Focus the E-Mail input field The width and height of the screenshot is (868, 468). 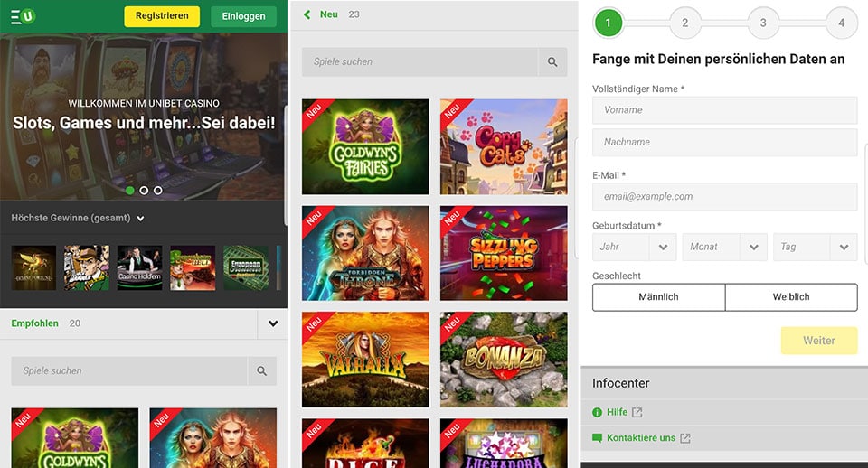(724, 197)
